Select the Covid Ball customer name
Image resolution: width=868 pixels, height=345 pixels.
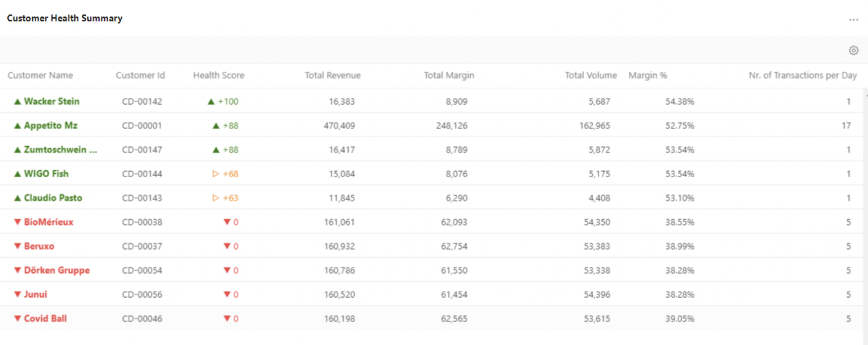pyautogui.click(x=45, y=318)
